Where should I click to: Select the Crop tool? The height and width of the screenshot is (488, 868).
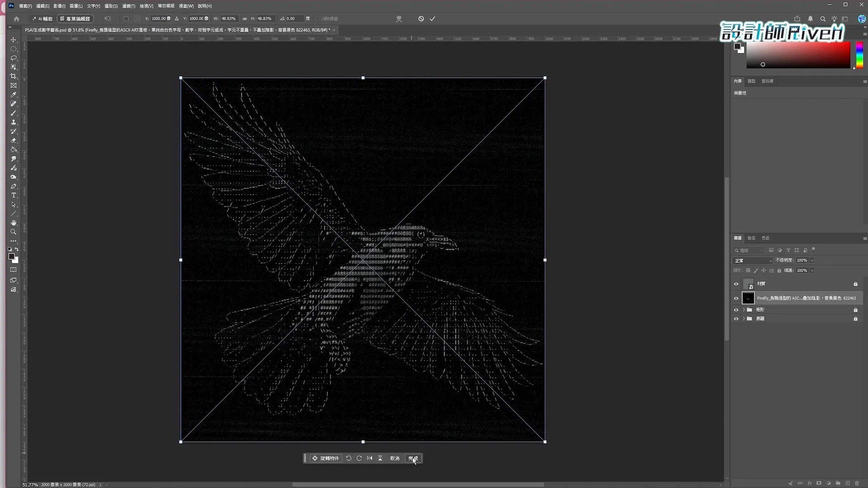[13, 76]
